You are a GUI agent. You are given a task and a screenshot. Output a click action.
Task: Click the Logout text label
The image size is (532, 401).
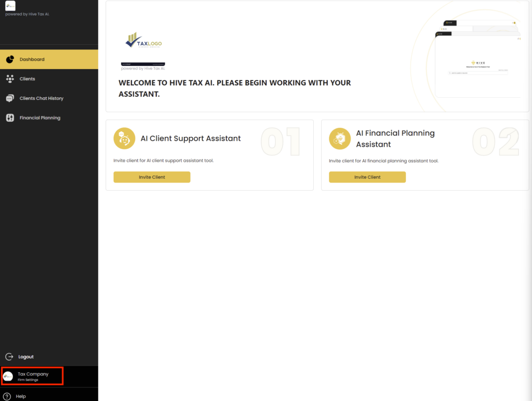pos(26,357)
